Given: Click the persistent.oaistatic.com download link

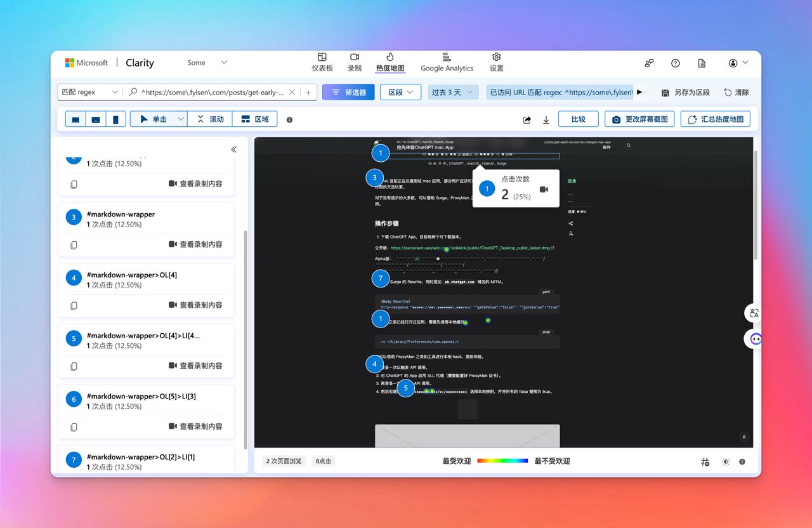Looking at the screenshot, I should click(x=472, y=248).
